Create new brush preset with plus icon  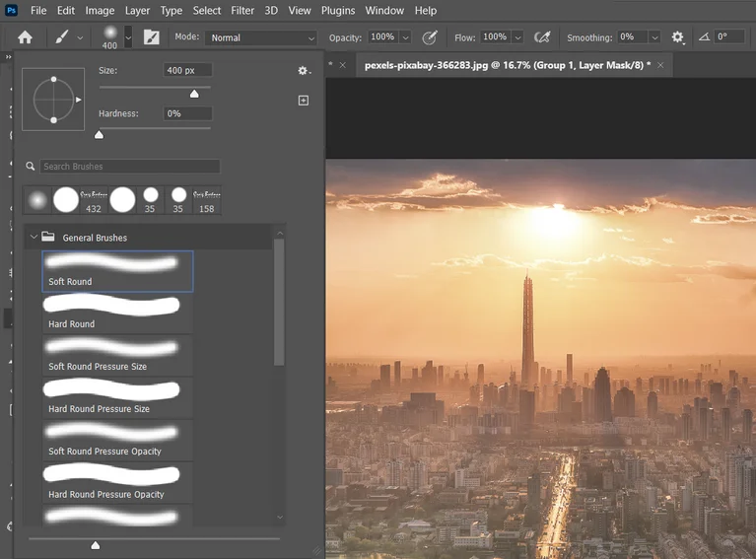pyautogui.click(x=304, y=101)
